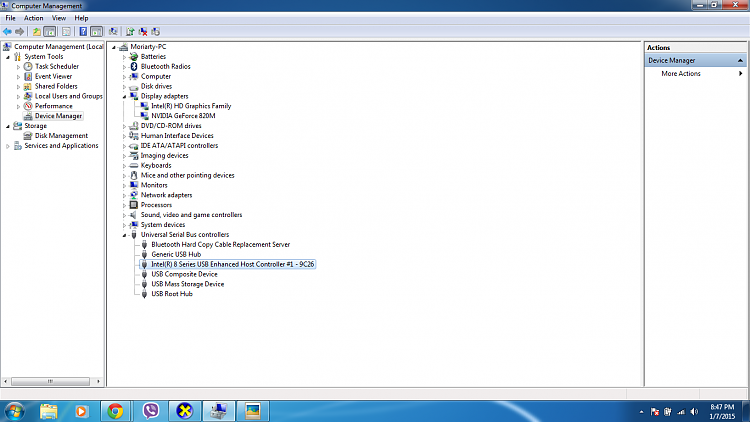The width and height of the screenshot is (750, 422).
Task: Select Bluetooth Hard Copy Cable Replacement Server
Action: pos(221,244)
